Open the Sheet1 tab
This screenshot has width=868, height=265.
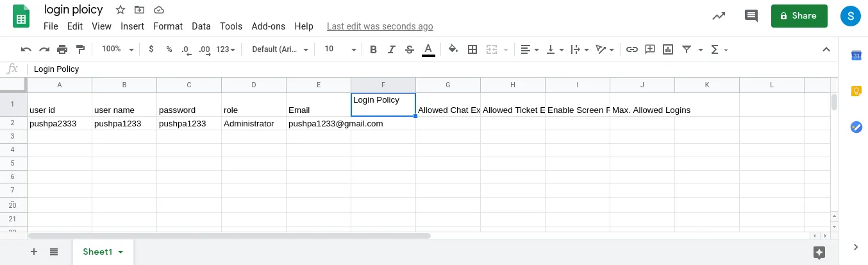click(x=103, y=252)
